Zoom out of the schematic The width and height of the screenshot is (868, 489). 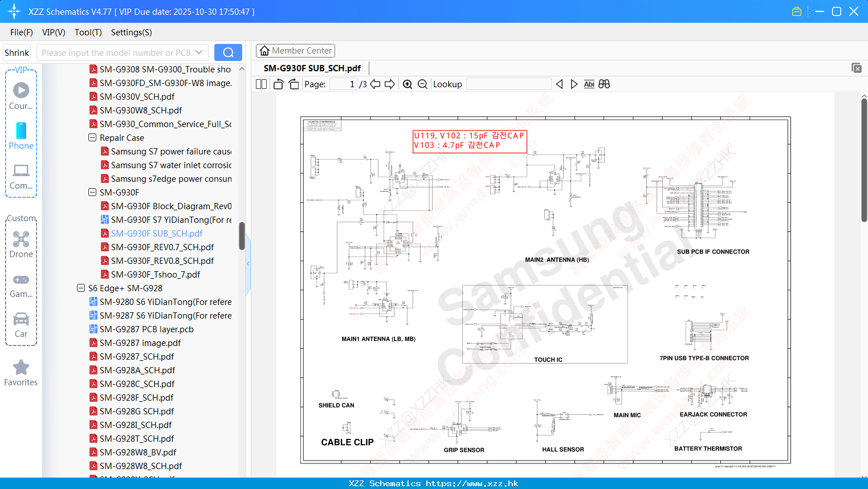click(x=422, y=84)
